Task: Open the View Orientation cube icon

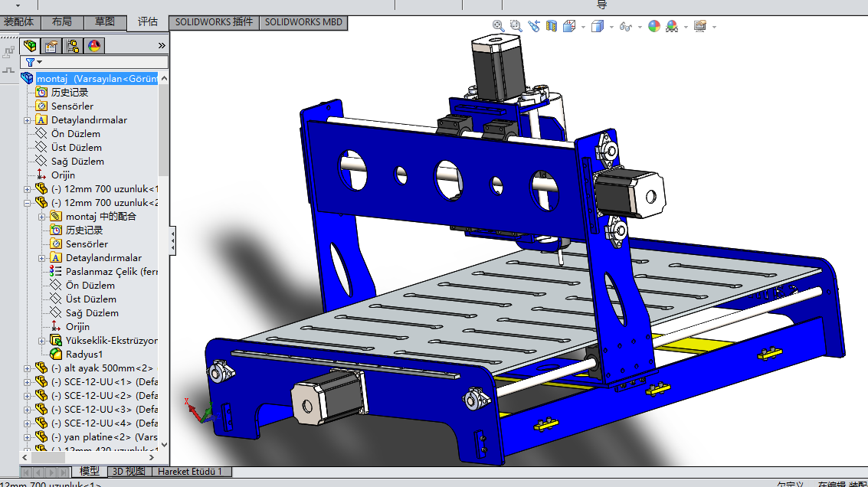Action: pyautogui.click(x=569, y=25)
